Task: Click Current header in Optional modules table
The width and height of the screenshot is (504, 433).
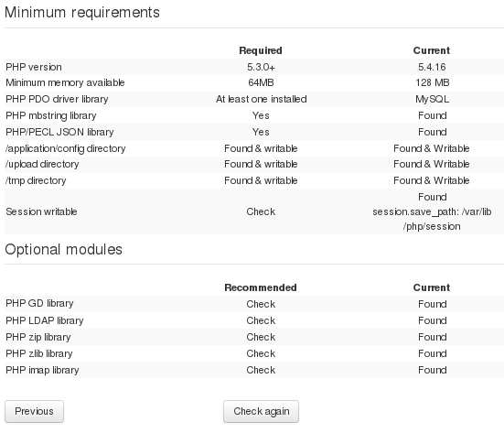Action: pos(432,287)
